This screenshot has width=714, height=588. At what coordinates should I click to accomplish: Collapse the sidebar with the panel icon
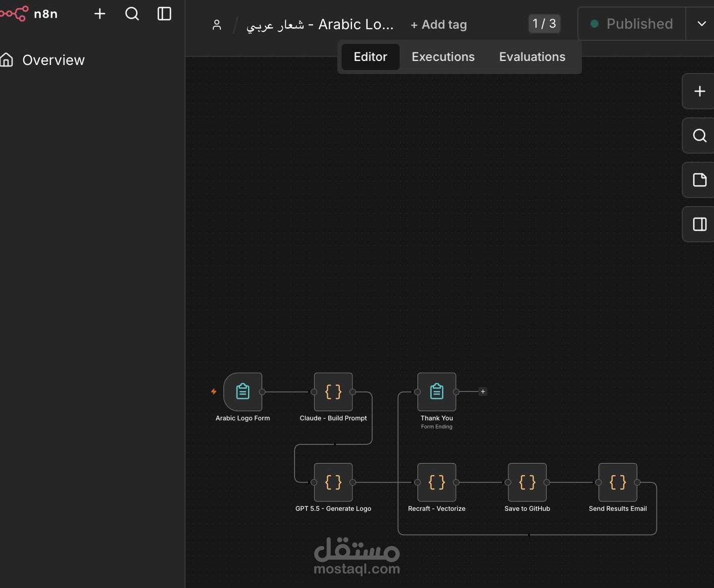coord(164,14)
